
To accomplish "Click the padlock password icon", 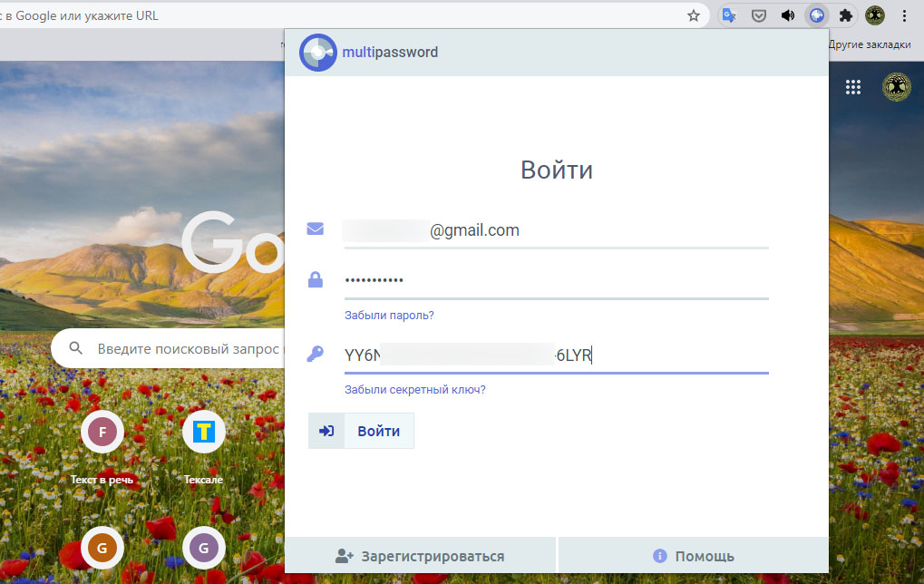I will click(x=316, y=279).
